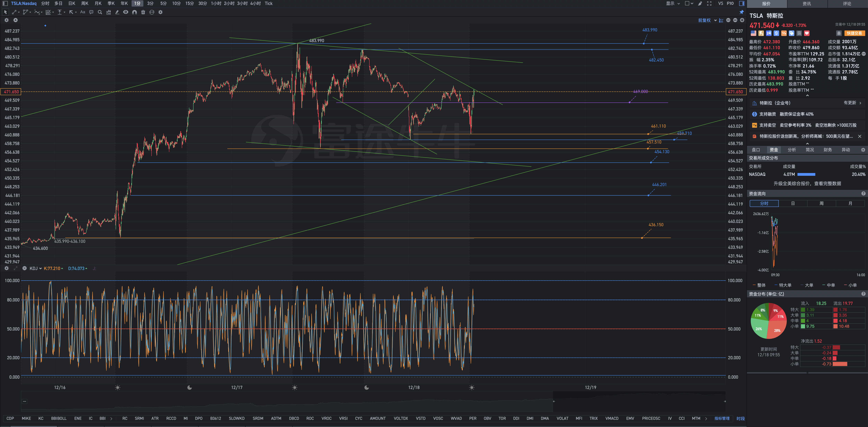Viewport: 868px width, 427px height.
Task: Open the 评论 comments tab
Action: point(847,4)
